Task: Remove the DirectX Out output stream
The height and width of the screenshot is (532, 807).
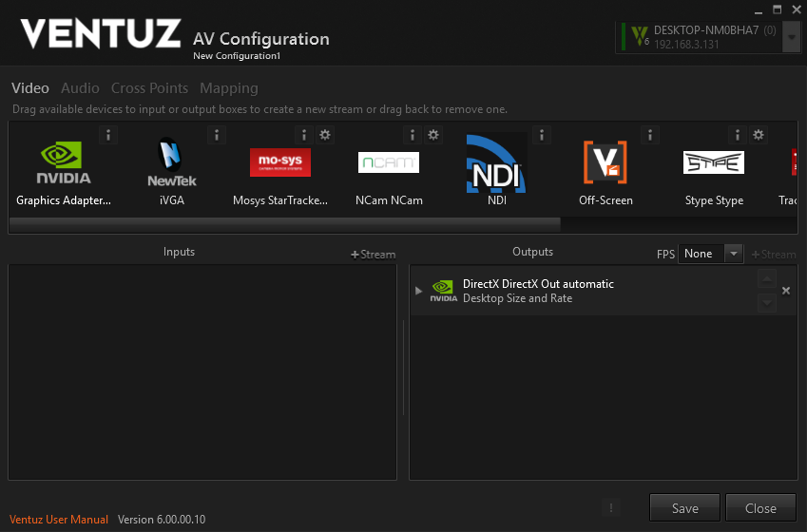Action: coord(786,291)
